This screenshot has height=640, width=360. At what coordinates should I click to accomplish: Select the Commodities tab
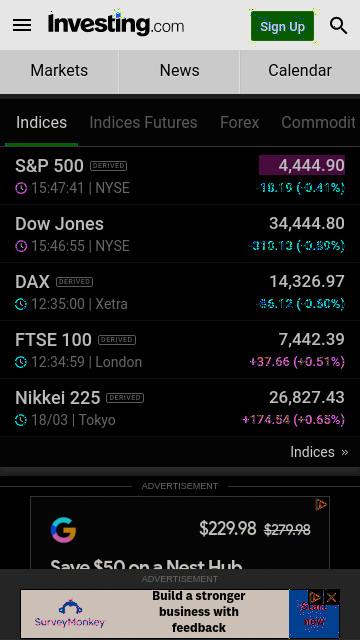[x=318, y=122]
